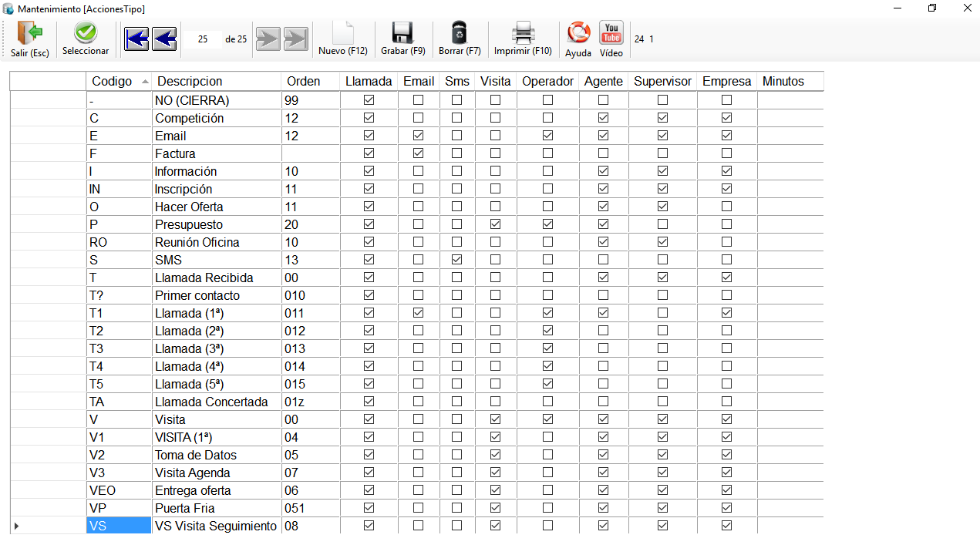This screenshot has height=545, width=980.
Task: Click the Descripcion column header
Action: click(x=217, y=81)
